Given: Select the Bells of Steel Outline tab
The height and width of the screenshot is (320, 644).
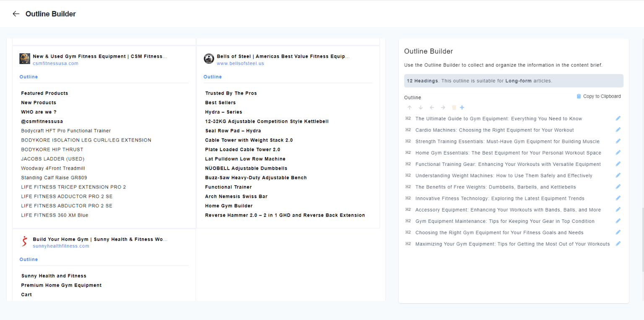Looking at the screenshot, I should click(x=213, y=77).
